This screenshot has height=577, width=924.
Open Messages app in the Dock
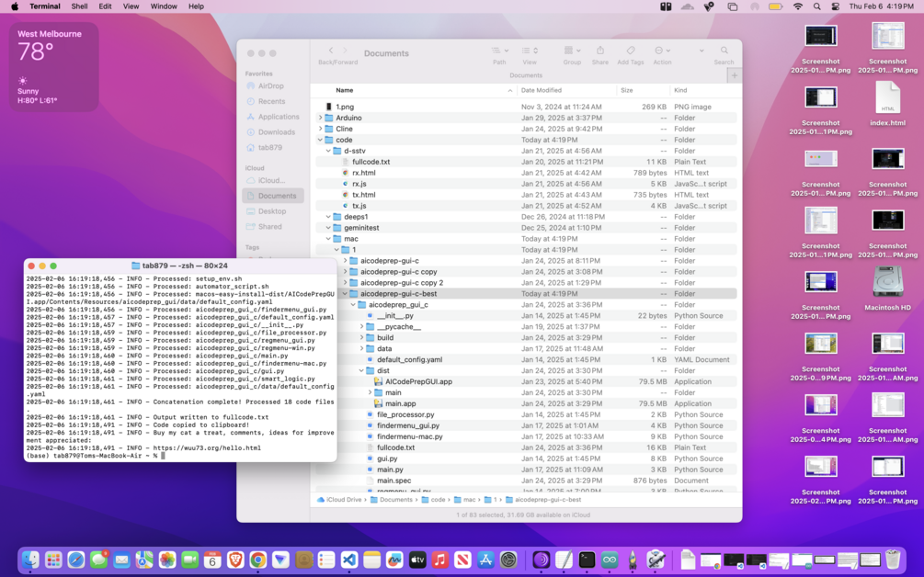(99, 560)
